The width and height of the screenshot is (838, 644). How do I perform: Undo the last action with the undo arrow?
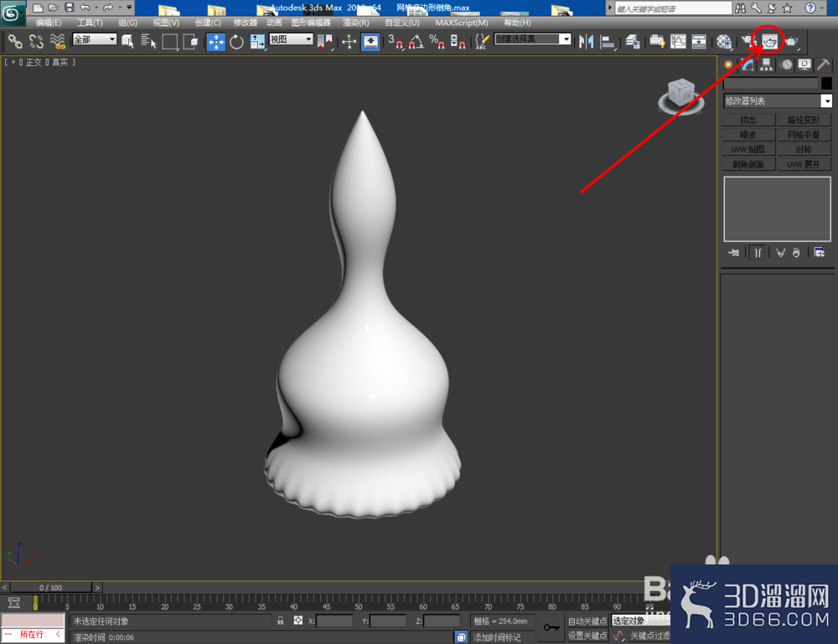point(85,8)
